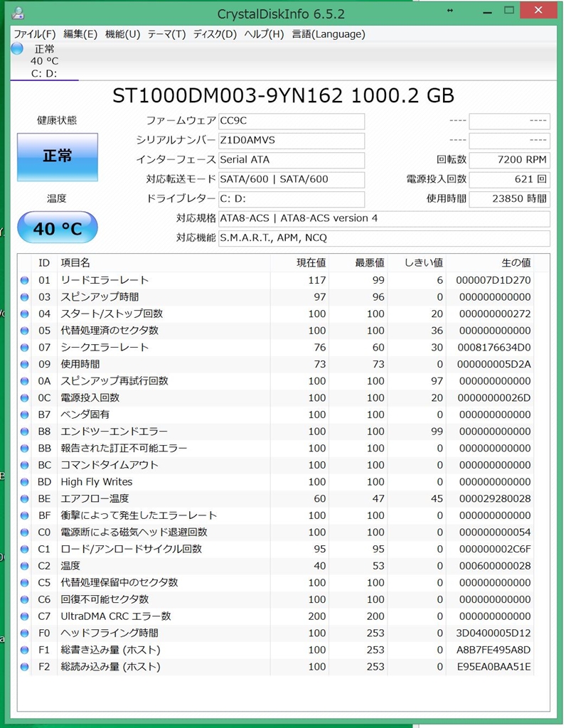Screen dimensions: 566x728
Task: Click status dot for ID C1 row
Action: tap(25, 550)
